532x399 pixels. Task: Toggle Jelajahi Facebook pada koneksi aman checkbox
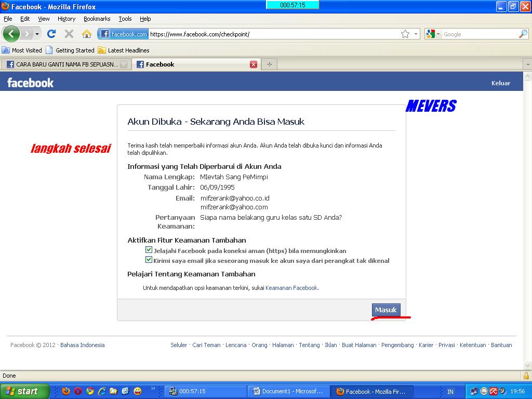click(x=149, y=250)
